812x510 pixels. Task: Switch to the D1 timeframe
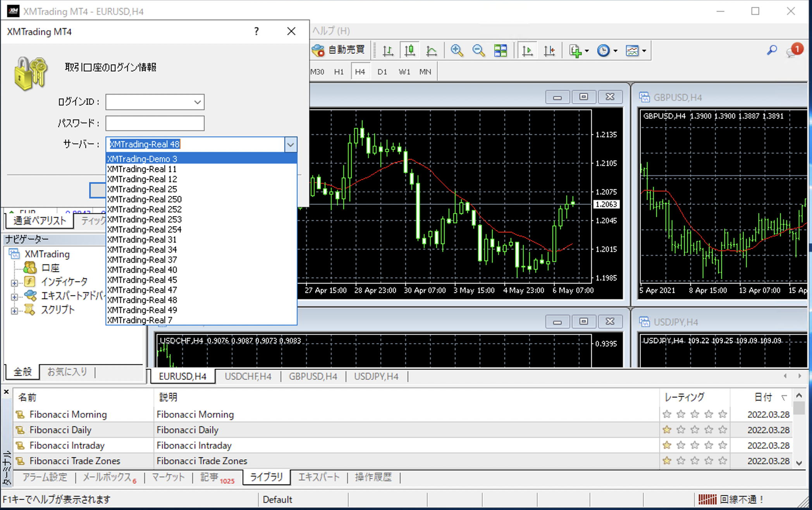click(x=382, y=72)
